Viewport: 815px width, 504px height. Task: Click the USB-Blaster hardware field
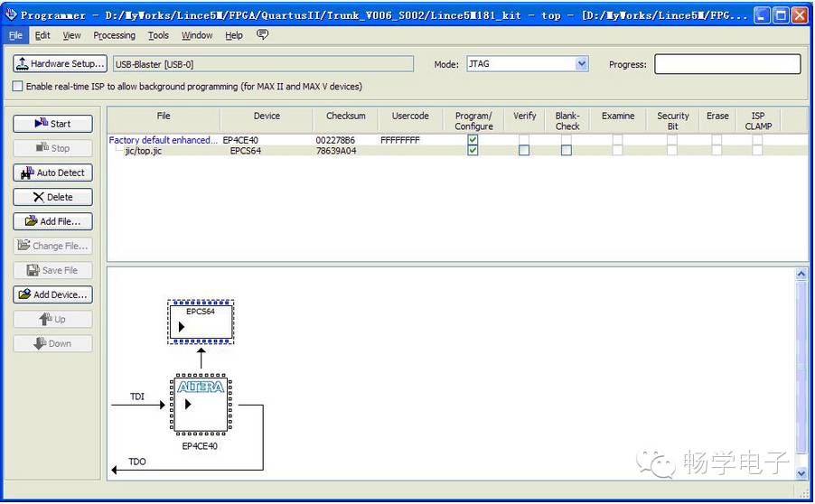[263, 64]
